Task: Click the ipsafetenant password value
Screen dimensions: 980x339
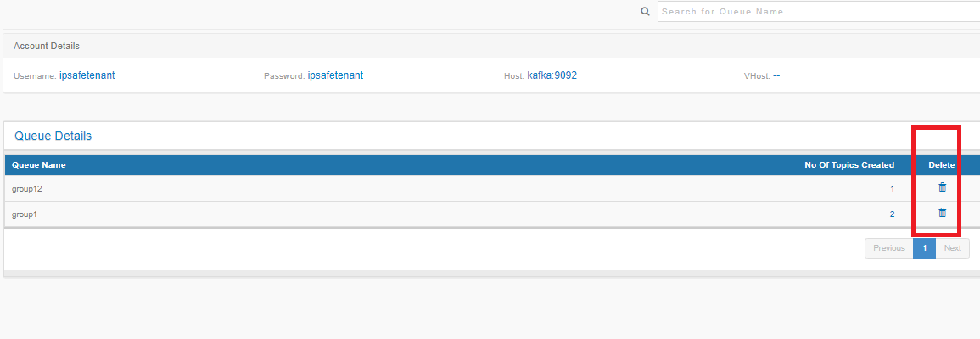Action: click(x=336, y=75)
